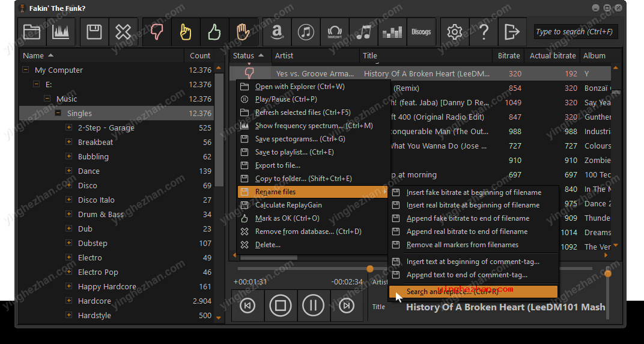This screenshot has width=644, height=344.
Task: Search track on Amazon icon
Action: point(277,32)
